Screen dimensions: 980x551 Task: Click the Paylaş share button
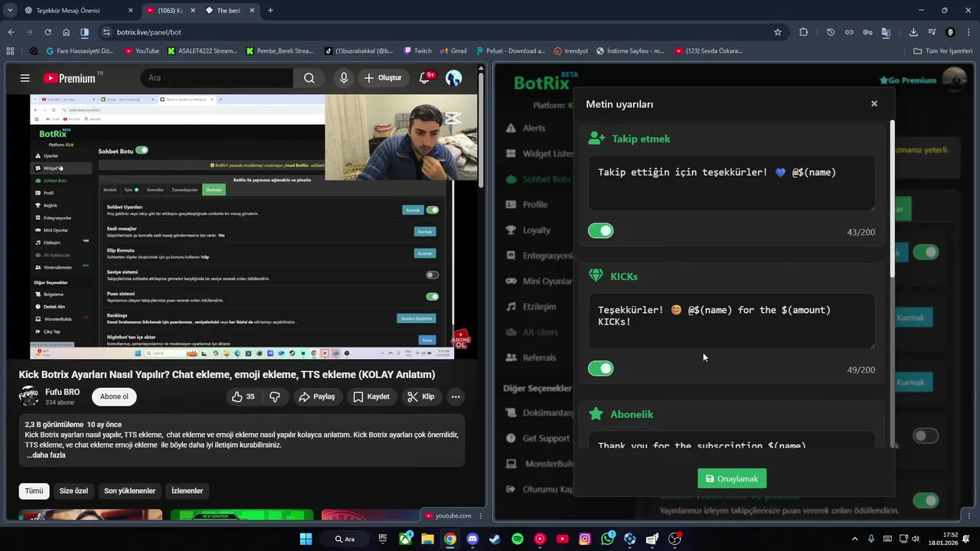[x=317, y=396]
